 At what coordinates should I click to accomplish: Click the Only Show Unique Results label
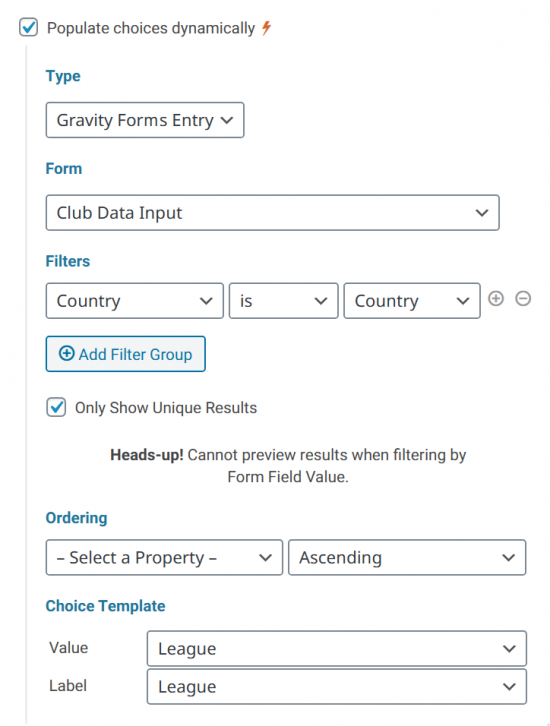(x=166, y=407)
